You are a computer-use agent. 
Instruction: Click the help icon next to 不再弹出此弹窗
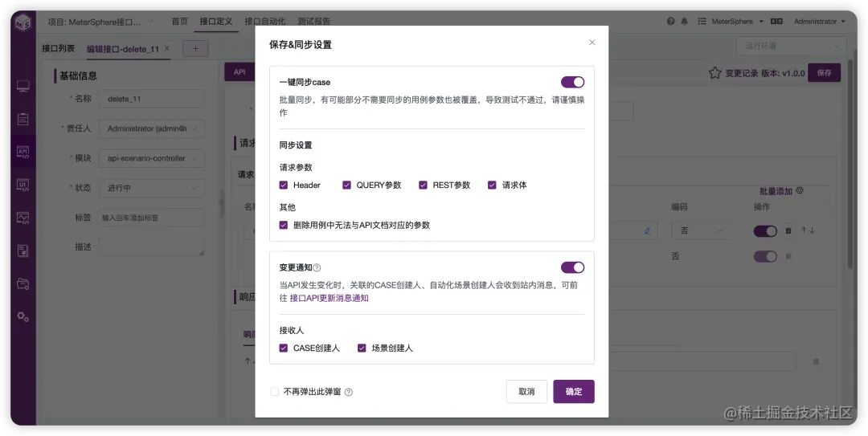click(349, 392)
